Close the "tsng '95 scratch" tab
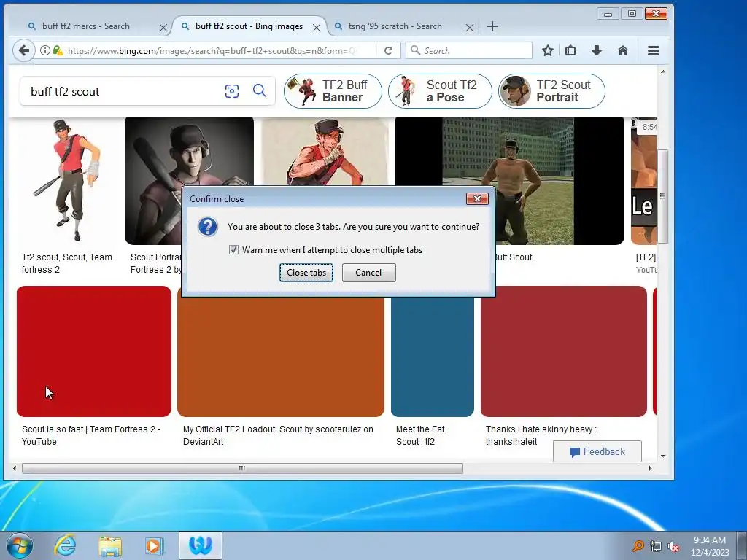 coord(469,28)
